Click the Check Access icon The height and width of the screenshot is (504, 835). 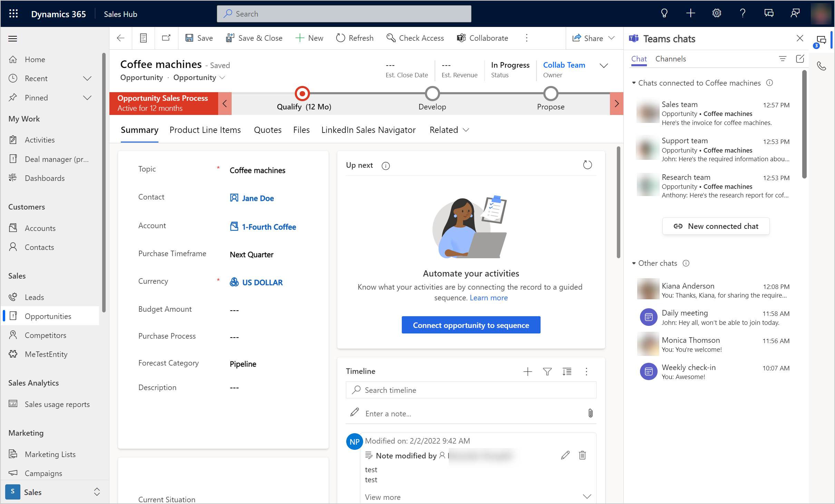click(391, 38)
